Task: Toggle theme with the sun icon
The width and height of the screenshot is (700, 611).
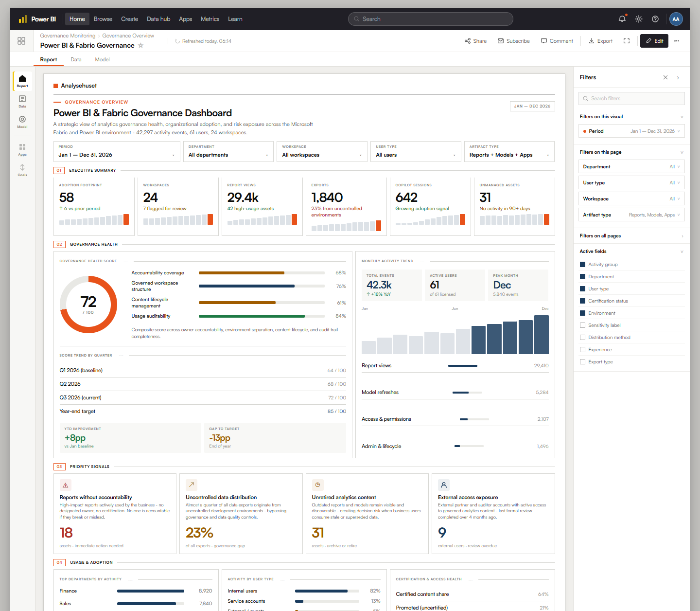Action: [x=639, y=19]
